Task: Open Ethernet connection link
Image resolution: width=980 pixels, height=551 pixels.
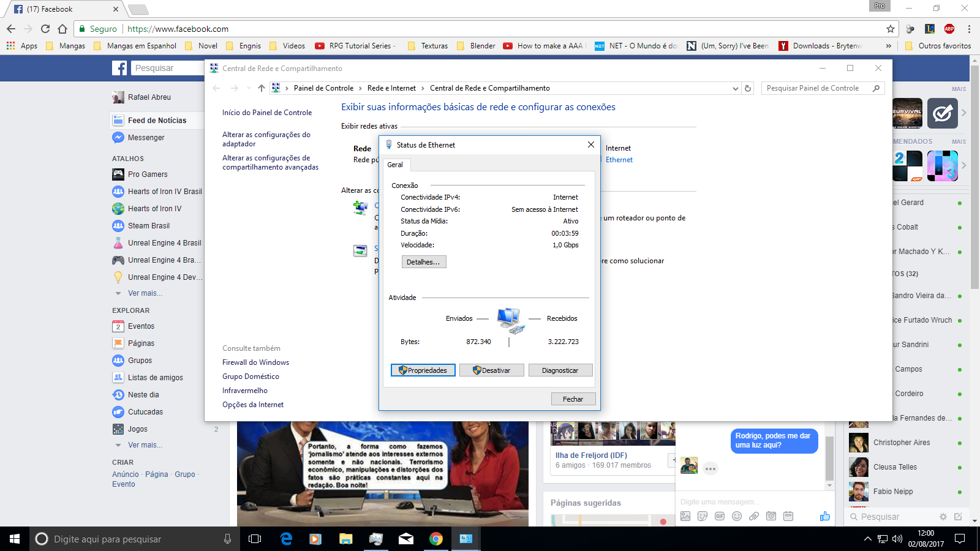Action: click(619, 160)
